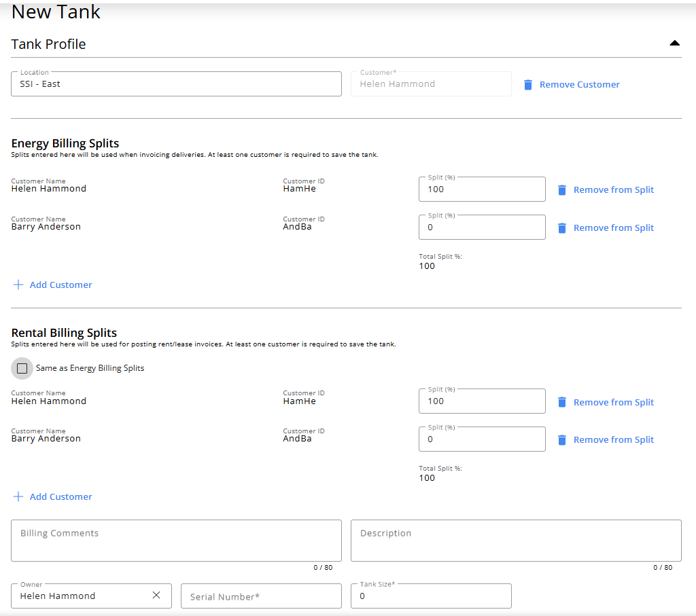Viewport: 696px width, 616px height.
Task: Focus the Billing Comments text box
Action: (176, 541)
